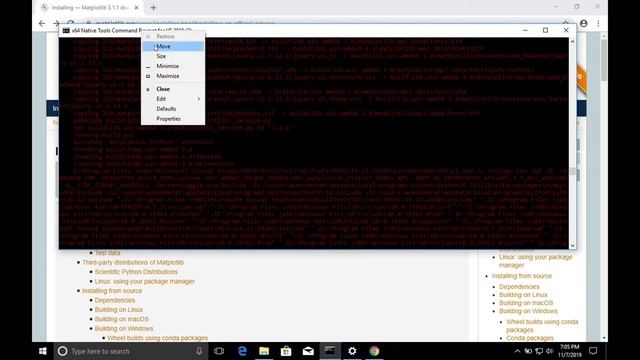The image size is (640, 360).
Task: Open sidebar Dependencies link
Action: click(x=519, y=287)
